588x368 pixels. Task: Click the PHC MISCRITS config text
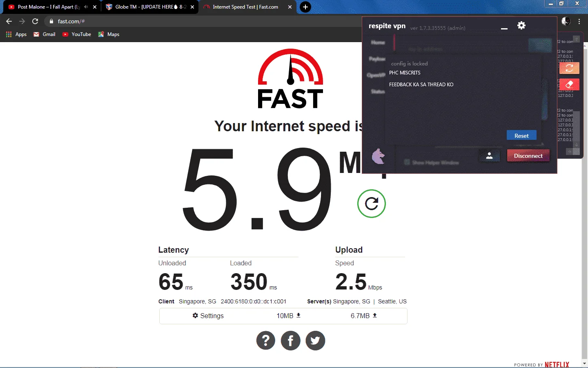pos(405,73)
